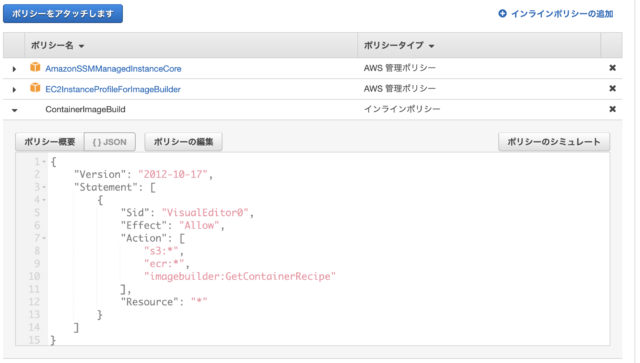
Task: Remove the EC2InstanceProfileForImageBuilder policy with its X
Action: click(x=612, y=88)
